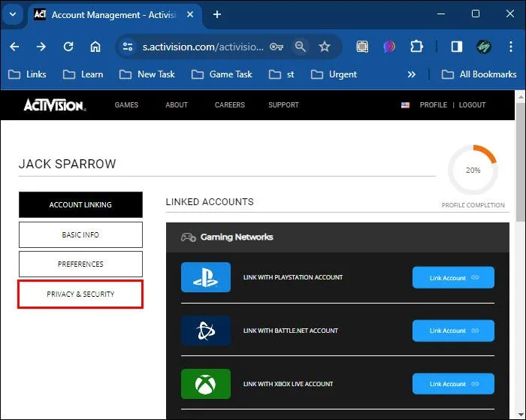Open the Privacy & Security section
Image resolution: width=526 pixels, height=420 pixels.
80,295
